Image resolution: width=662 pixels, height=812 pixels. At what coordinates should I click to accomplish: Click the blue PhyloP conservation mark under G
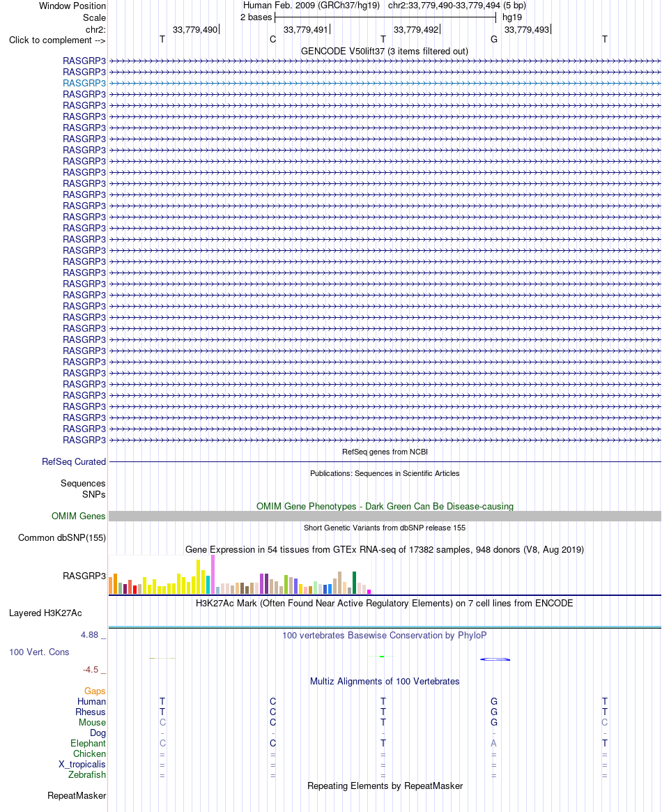click(x=495, y=659)
